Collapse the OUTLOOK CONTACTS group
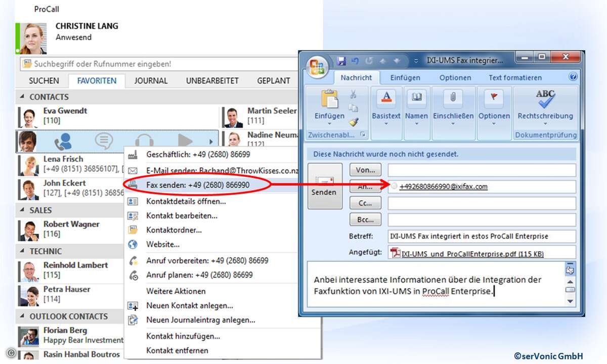 (22, 316)
